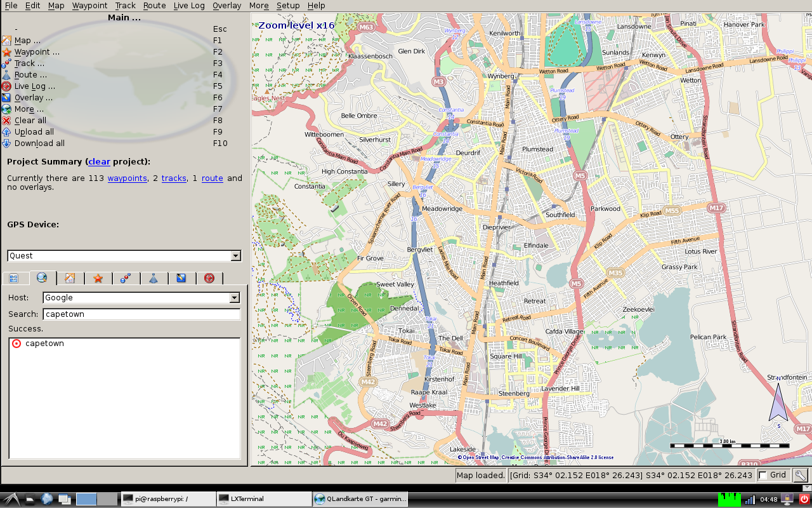Switch to the waypoints star tab
This screenshot has height=508, width=812.
98,278
